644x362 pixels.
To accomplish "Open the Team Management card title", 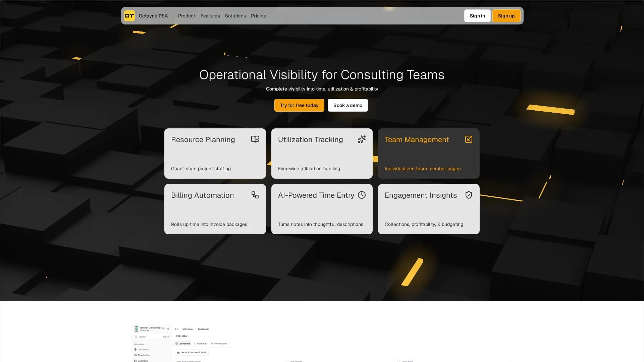I will click(x=417, y=139).
